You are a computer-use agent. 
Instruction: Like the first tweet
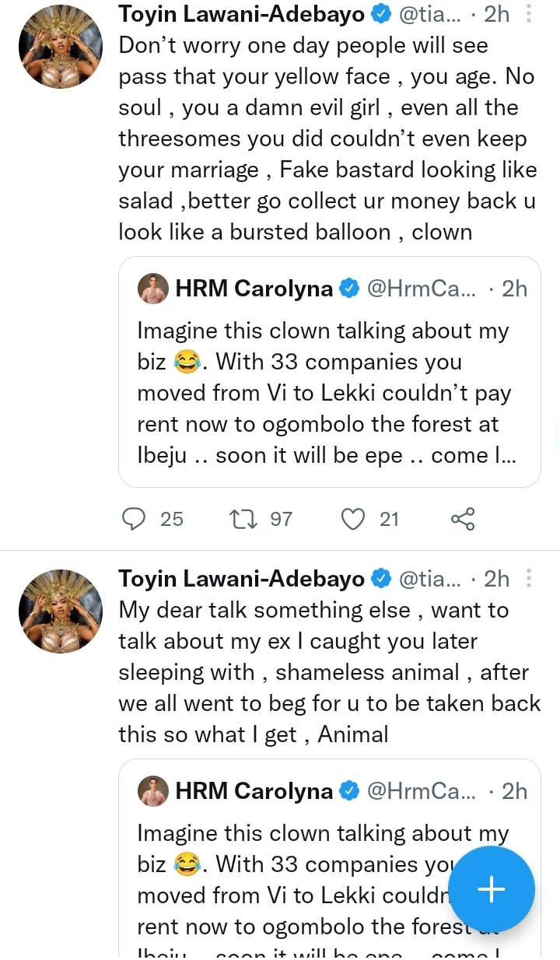pos(354,518)
